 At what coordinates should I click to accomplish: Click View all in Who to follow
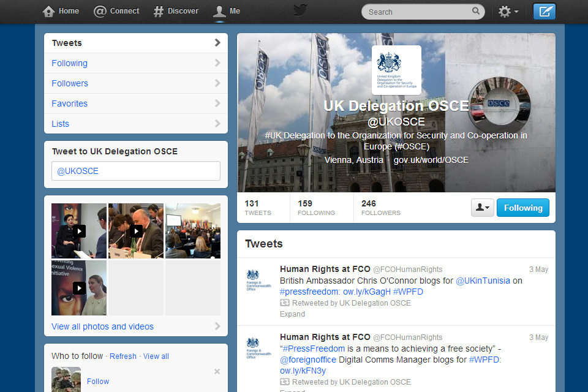(x=156, y=356)
